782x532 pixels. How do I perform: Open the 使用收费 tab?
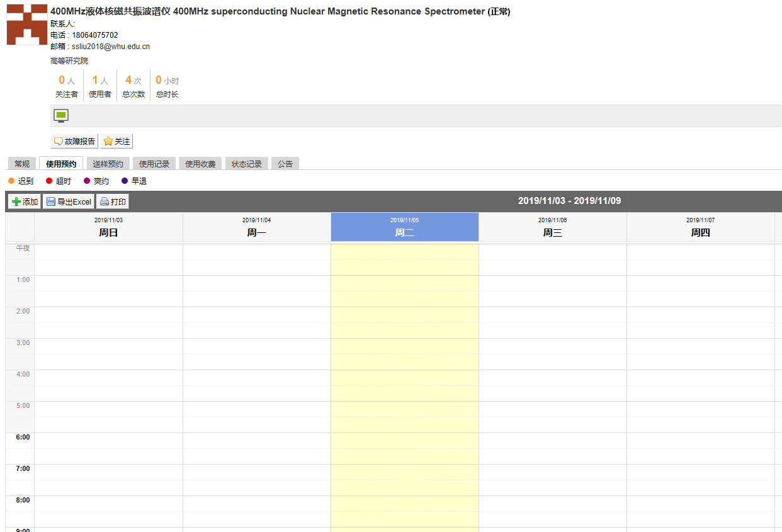[x=200, y=164]
